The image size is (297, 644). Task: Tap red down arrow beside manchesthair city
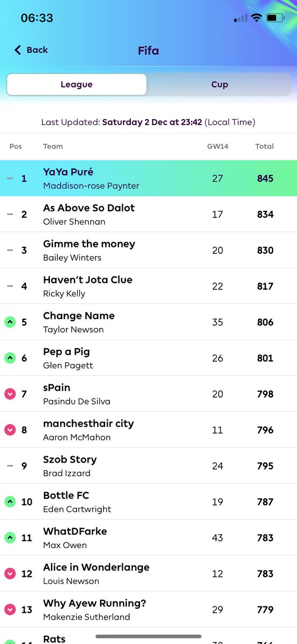point(10,430)
